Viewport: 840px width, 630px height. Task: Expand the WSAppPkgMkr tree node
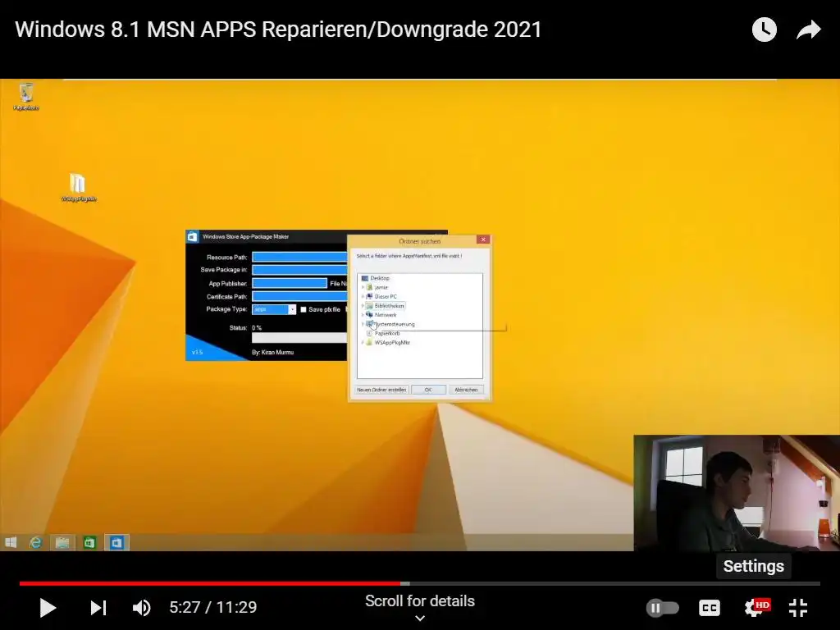click(x=363, y=342)
